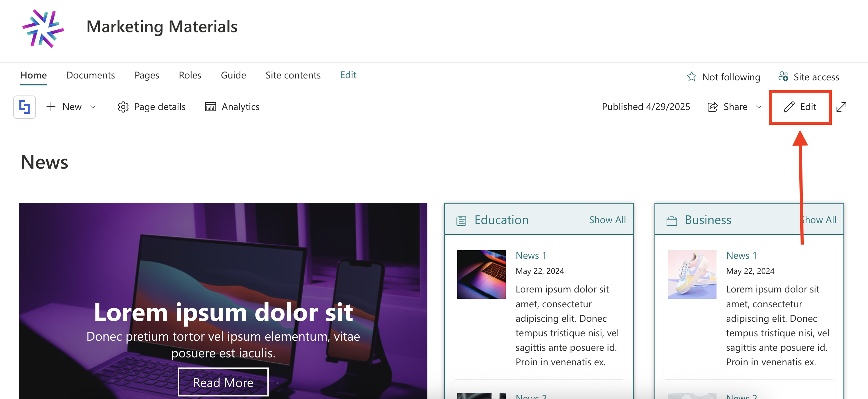Toggle the Not following star
This screenshot has width=868, height=399.
(x=691, y=77)
